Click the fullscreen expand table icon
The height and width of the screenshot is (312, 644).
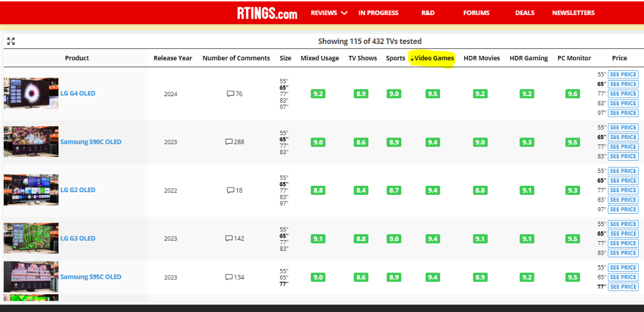(11, 41)
